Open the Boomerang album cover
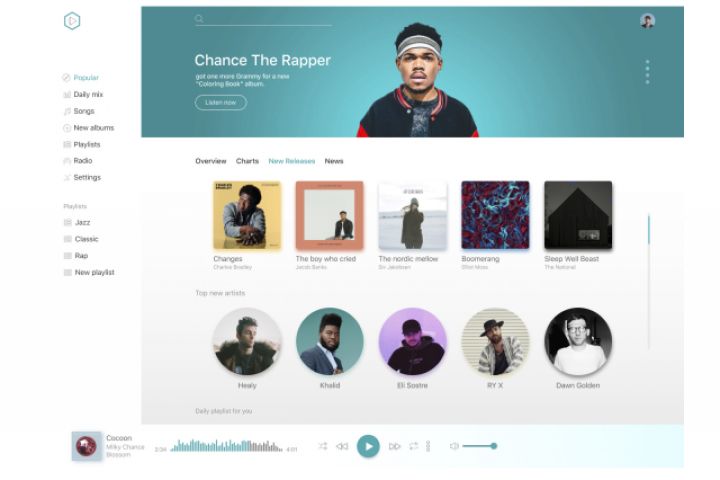The image size is (720, 480). 495,215
